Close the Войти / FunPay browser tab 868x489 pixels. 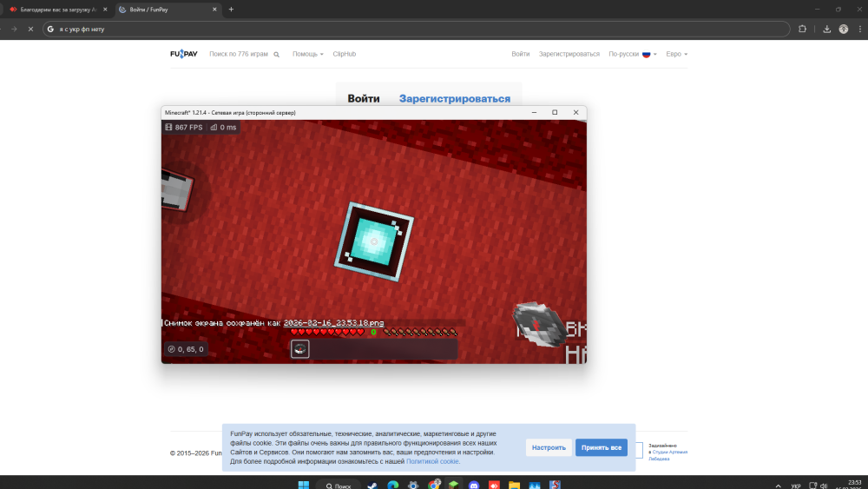point(214,10)
